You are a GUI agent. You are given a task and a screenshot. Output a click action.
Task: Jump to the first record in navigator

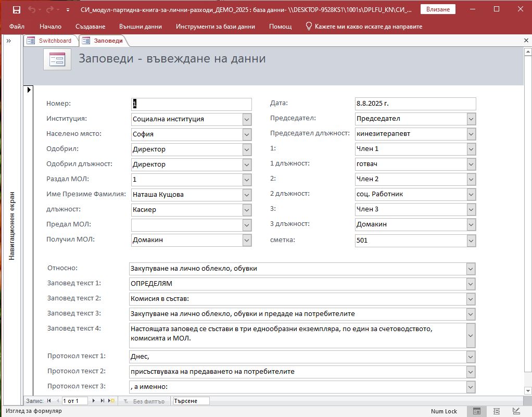49,401
